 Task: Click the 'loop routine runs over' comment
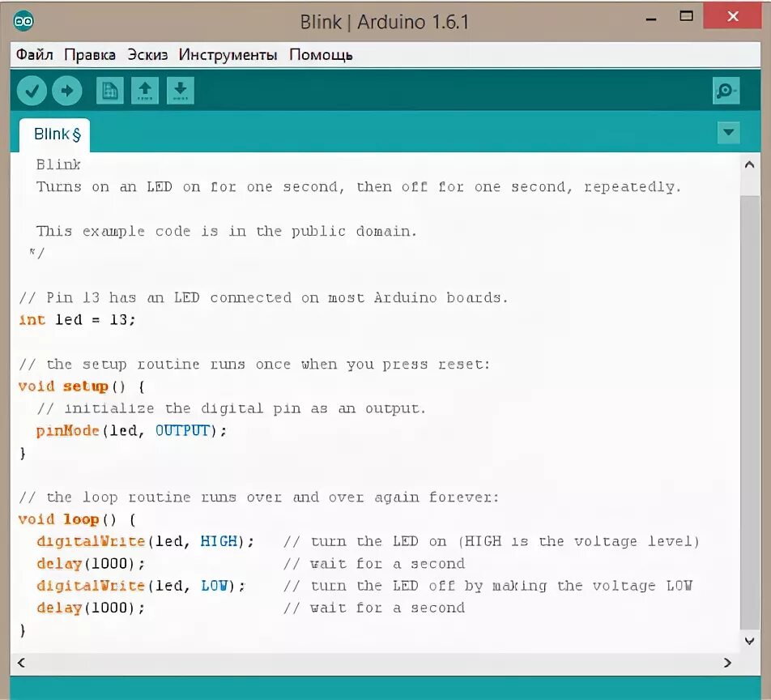click(258, 497)
